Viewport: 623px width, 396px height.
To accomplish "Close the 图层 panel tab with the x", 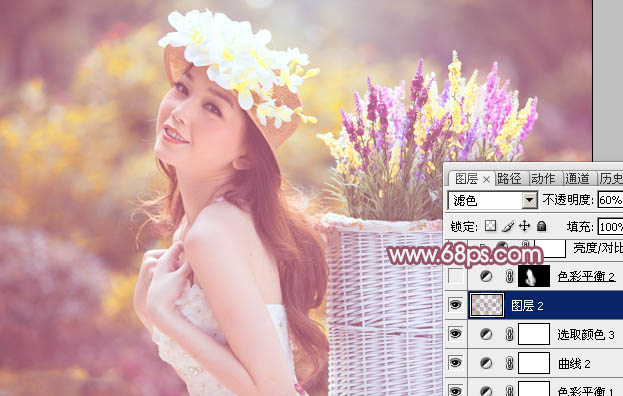I will (x=486, y=180).
